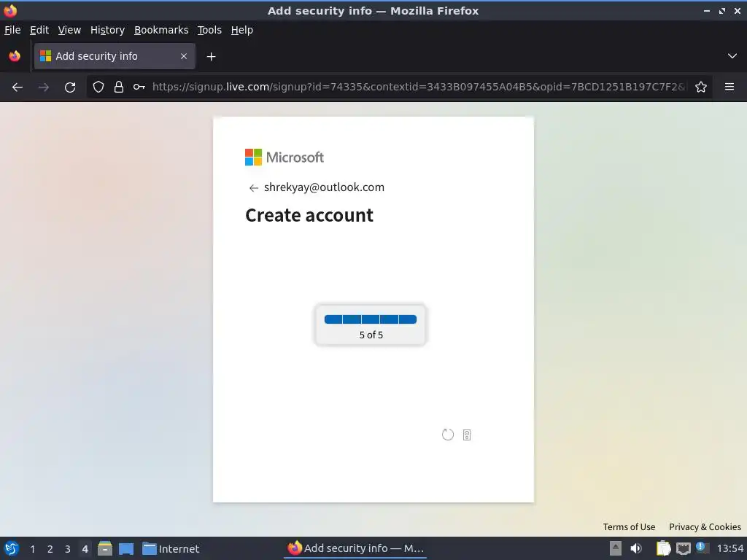Viewport: 747px width, 560px height.
Task: Click the Create account heading
Action: coord(309,215)
